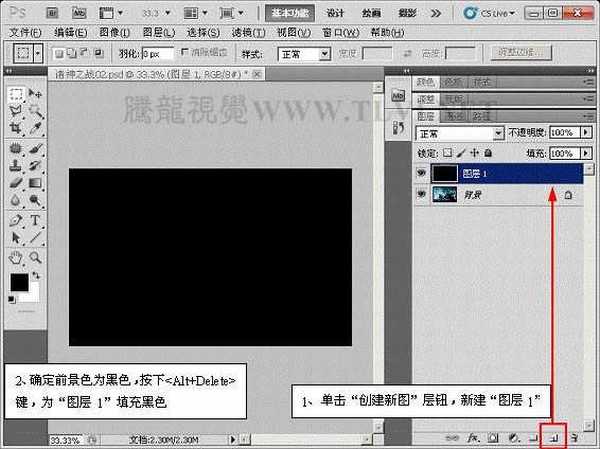The image size is (600, 449).
Task: Click the foreground black color swatch
Action: (x=19, y=283)
